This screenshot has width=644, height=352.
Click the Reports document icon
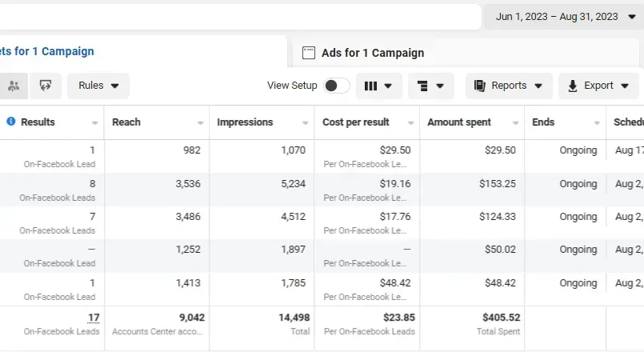480,86
